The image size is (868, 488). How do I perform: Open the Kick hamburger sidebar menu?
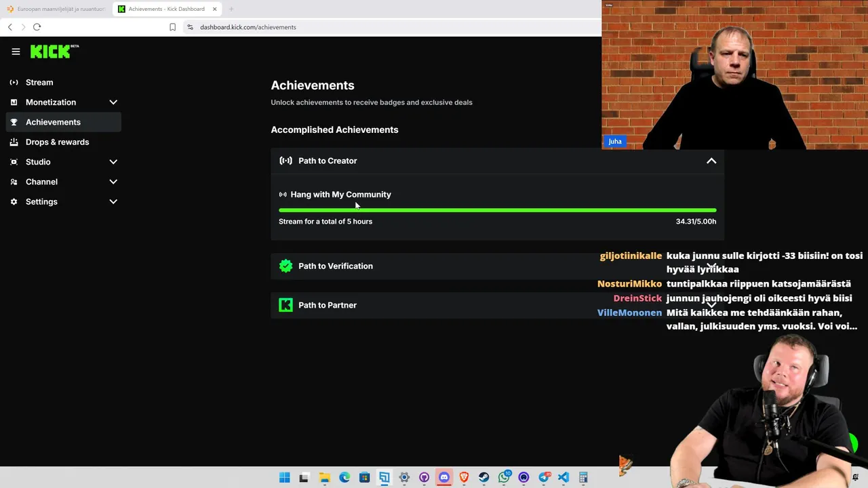coord(16,52)
